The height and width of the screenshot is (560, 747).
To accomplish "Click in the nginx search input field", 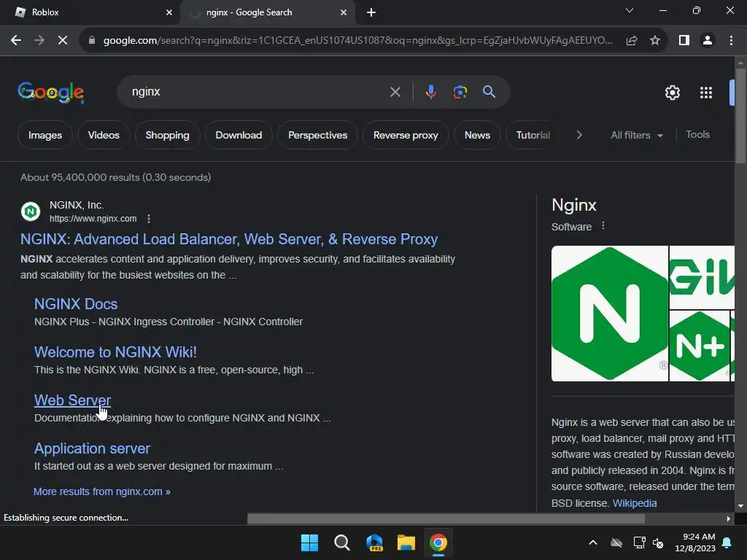I will 258,92.
